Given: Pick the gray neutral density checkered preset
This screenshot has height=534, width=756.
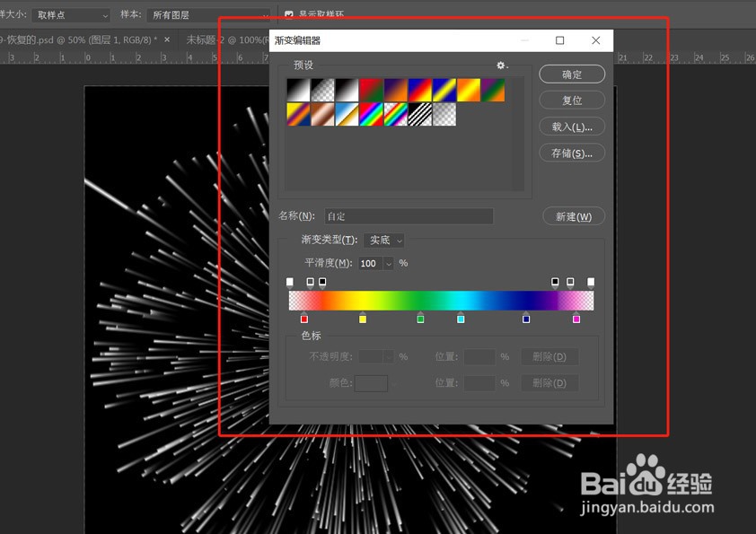Looking at the screenshot, I should pyautogui.click(x=444, y=114).
